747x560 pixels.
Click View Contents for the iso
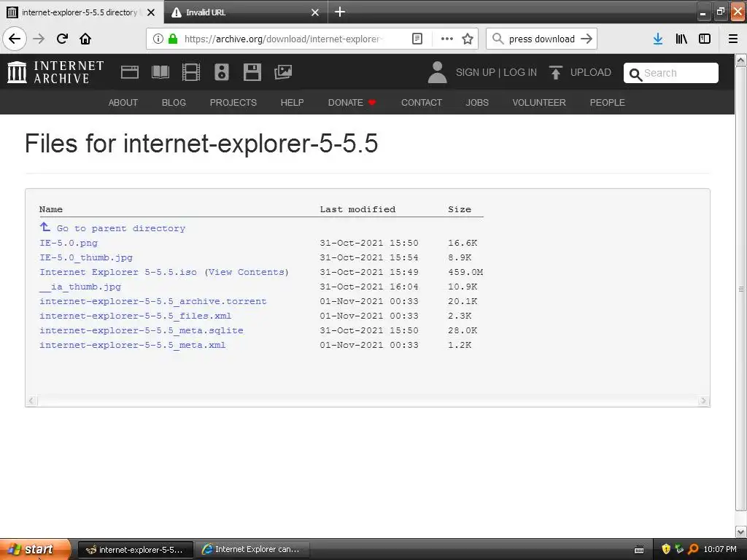pyautogui.click(x=247, y=272)
